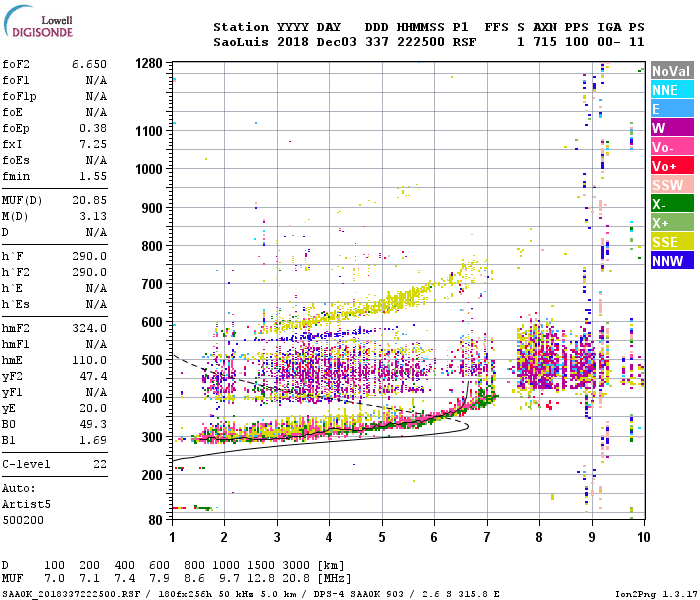
Task: Click the Artist5 auto-scaling label
Action: 26,504
